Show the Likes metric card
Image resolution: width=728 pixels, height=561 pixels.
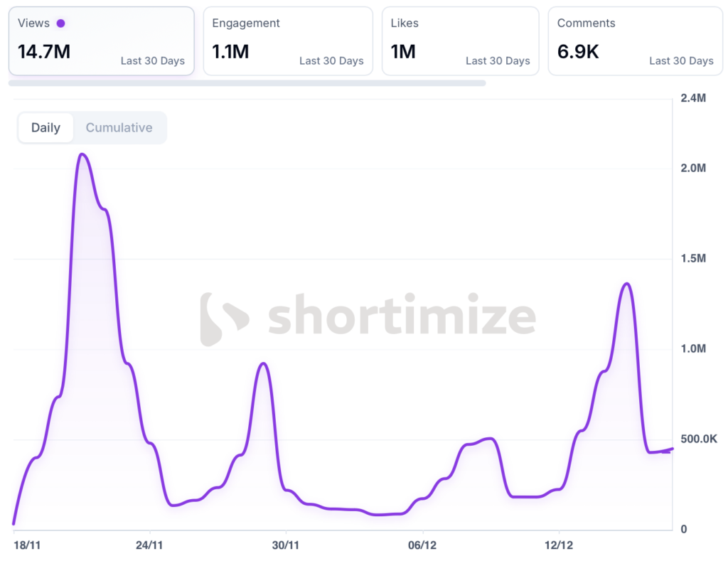pyautogui.click(x=460, y=41)
